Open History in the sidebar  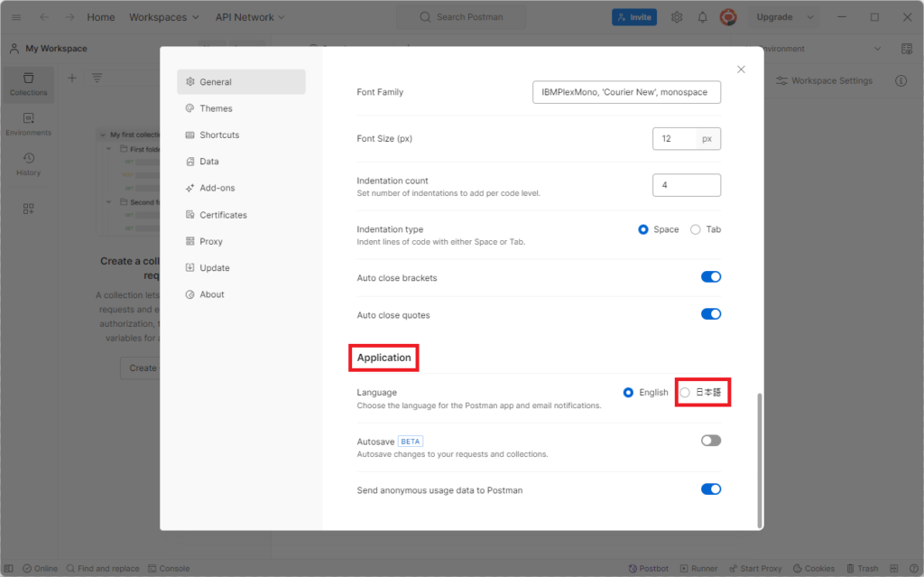pos(28,164)
